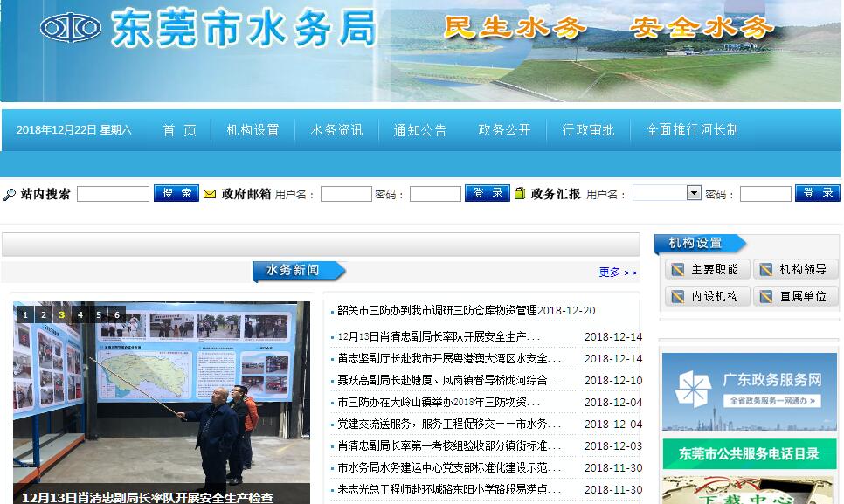The width and height of the screenshot is (844, 504).
Task: Open the 首页 navigation item
Action: click(180, 130)
